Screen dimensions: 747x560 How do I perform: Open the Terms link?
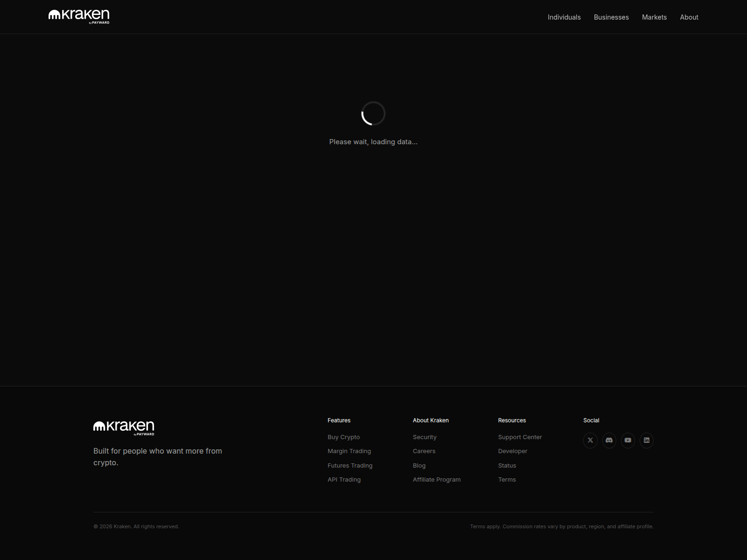tap(507, 480)
